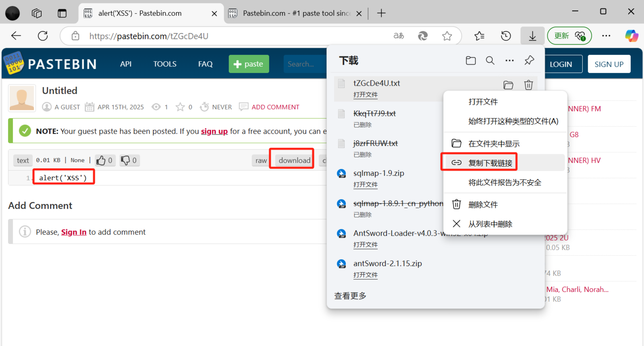Pin the downloads panel
Image resolution: width=644 pixels, height=346 pixels.
529,60
